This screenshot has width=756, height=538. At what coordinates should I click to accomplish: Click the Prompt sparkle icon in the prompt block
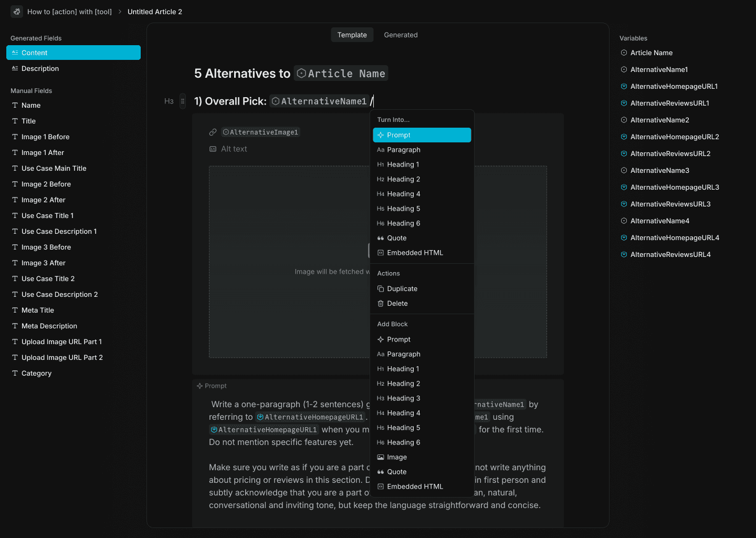tap(200, 385)
